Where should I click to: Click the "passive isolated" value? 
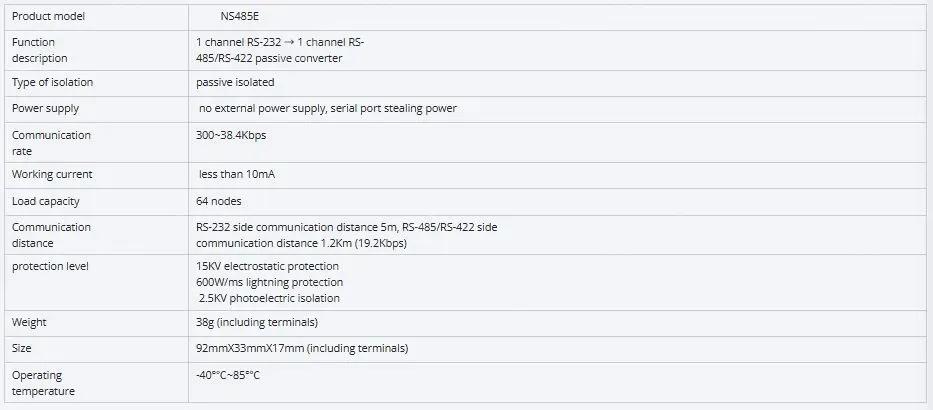[x=235, y=82]
